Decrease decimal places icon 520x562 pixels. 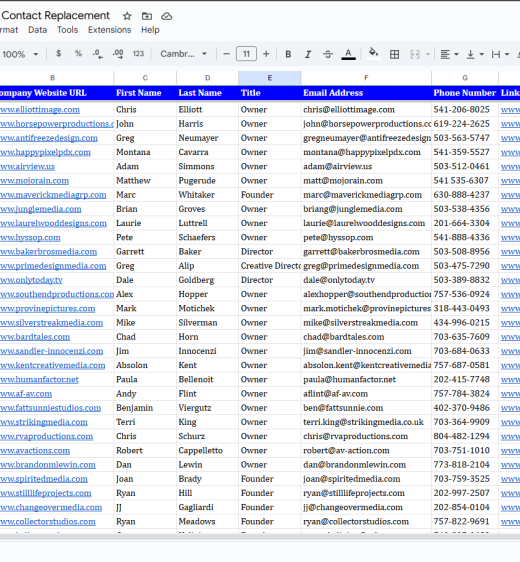click(x=98, y=54)
